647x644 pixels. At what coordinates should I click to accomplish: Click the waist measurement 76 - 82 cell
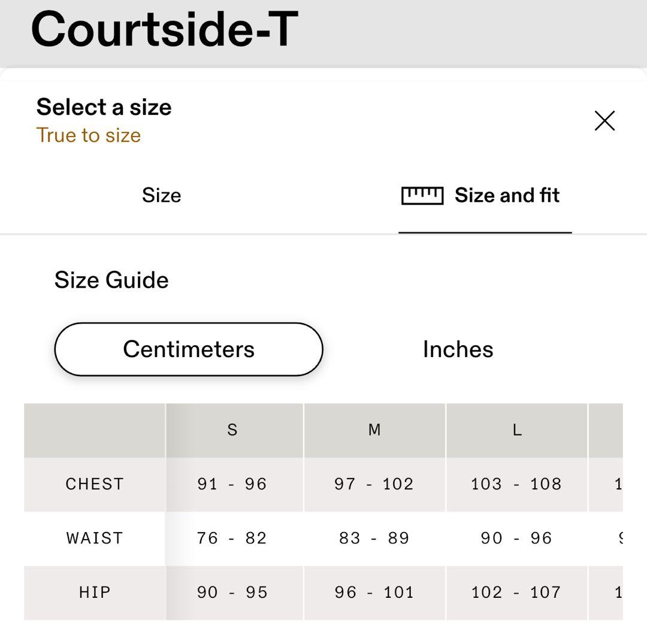pyautogui.click(x=232, y=538)
